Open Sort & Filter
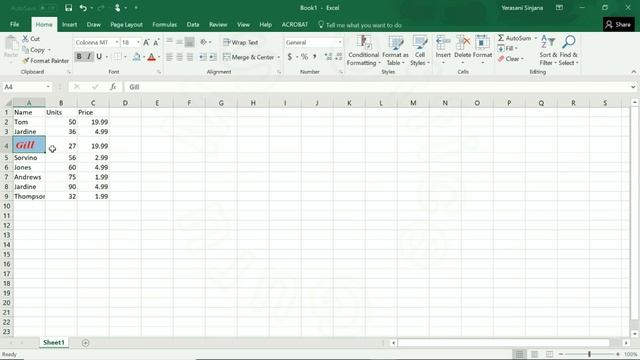This screenshot has width=640, height=360. click(548, 51)
